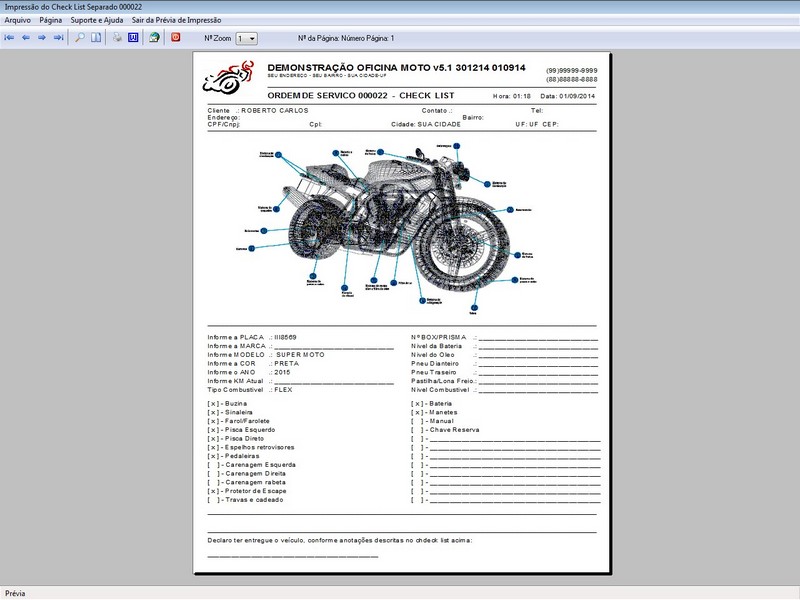Click the motorcycle logo in header
The height and width of the screenshot is (600, 800).
click(228, 78)
